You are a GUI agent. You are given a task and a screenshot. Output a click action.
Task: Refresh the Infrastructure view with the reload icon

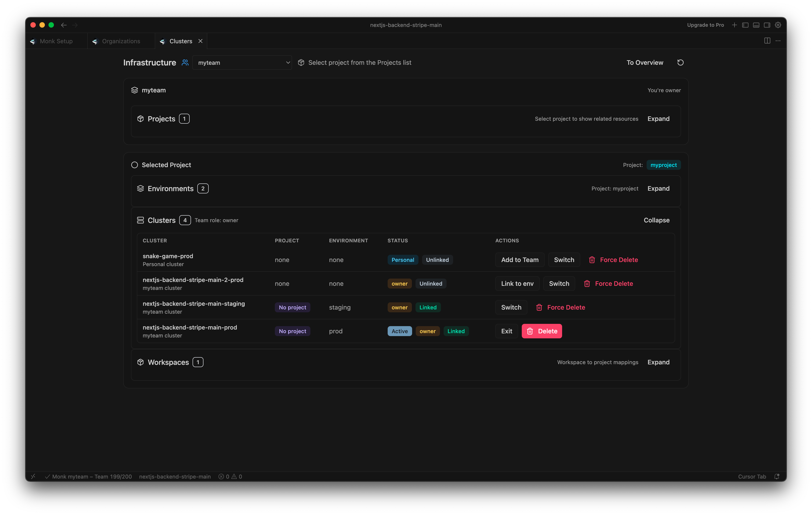click(681, 62)
